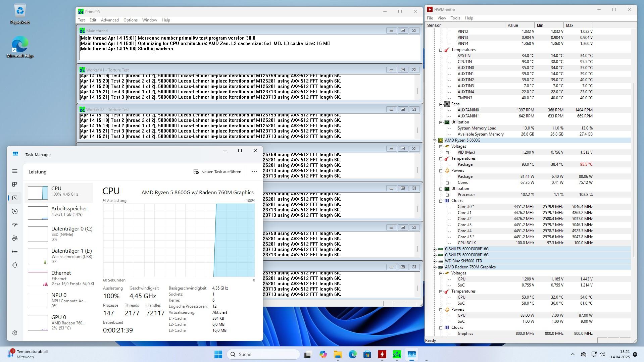Collapse the AMD Ryzen 5 8600G node

point(434,140)
